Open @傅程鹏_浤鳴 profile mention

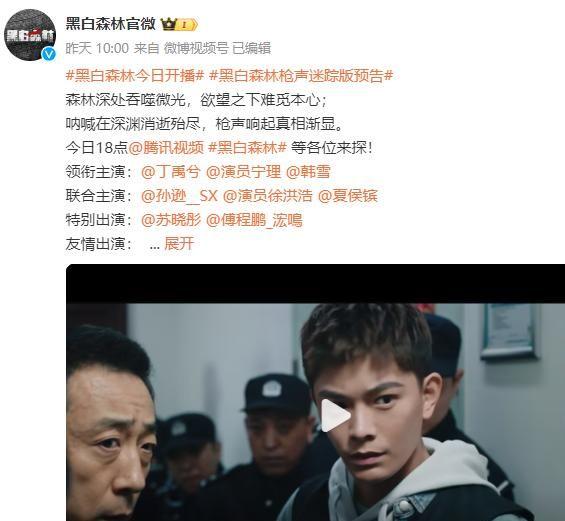tap(254, 220)
